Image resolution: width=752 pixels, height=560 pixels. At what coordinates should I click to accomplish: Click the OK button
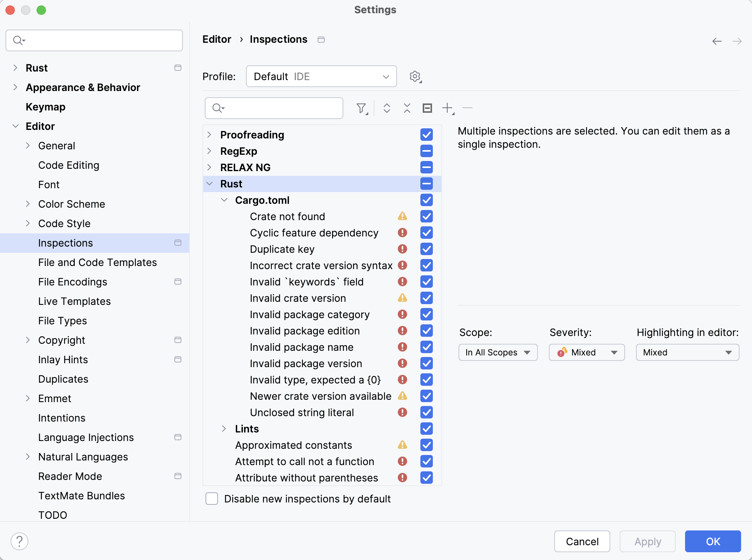click(x=713, y=541)
